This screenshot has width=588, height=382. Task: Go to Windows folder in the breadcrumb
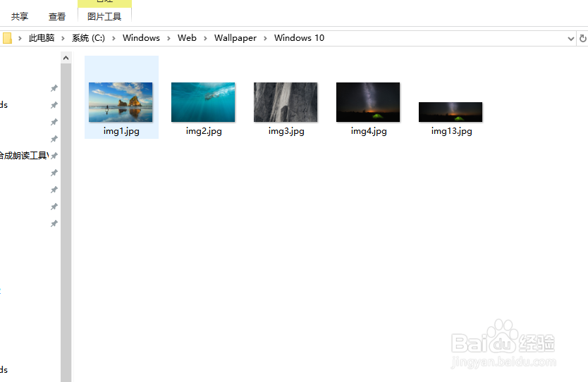142,38
